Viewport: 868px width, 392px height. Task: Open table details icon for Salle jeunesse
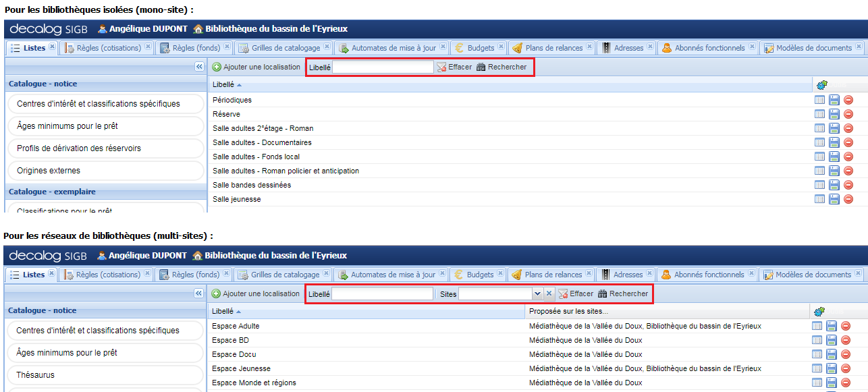coord(820,199)
